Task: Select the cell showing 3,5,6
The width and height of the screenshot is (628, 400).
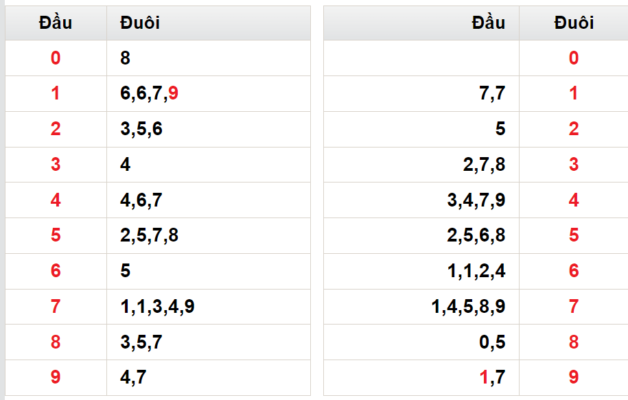Action: pyautogui.click(x=208, y=129)
